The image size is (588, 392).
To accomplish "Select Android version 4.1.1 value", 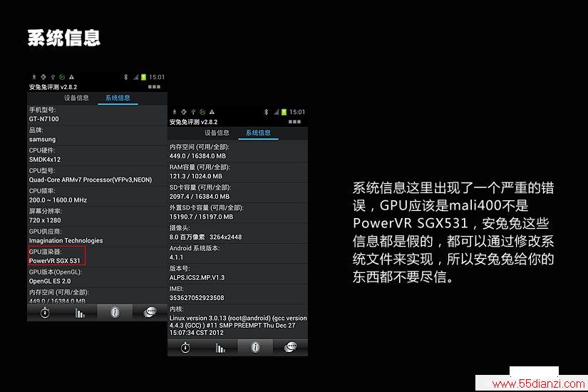I will coord(176,257).
